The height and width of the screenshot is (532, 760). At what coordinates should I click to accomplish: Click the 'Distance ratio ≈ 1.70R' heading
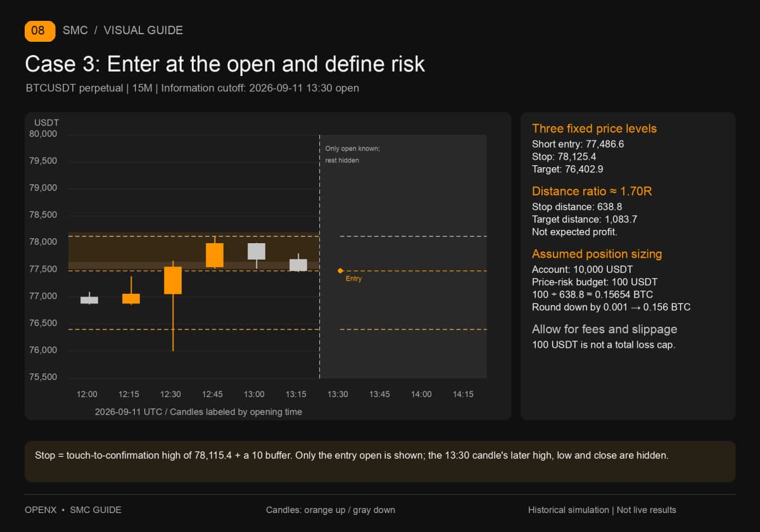coord(592,191)
